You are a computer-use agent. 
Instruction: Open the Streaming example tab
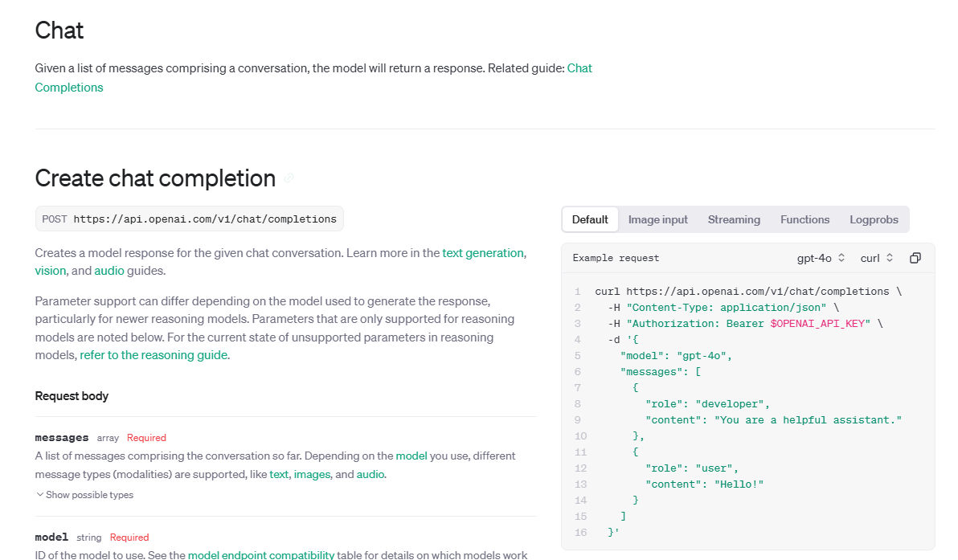(x=734, y=219)
